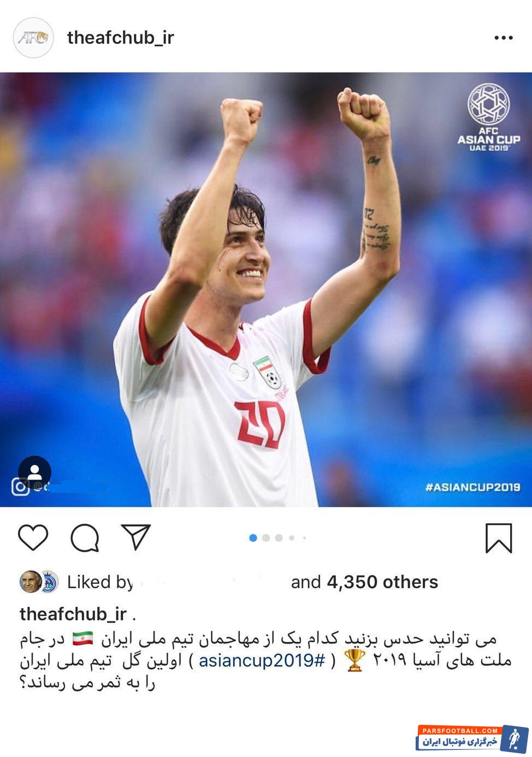Open the main player photo

pos(266,289)
